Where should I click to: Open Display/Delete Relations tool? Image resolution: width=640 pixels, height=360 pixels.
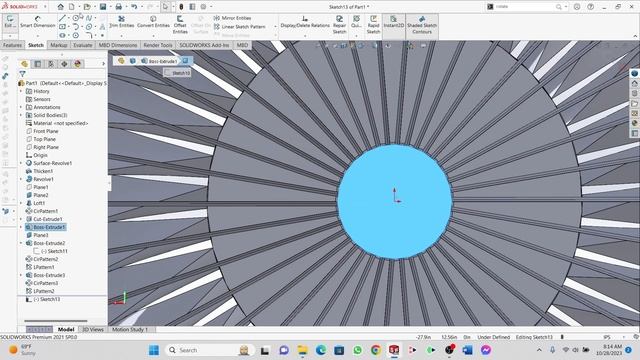[x=305, y=22]
